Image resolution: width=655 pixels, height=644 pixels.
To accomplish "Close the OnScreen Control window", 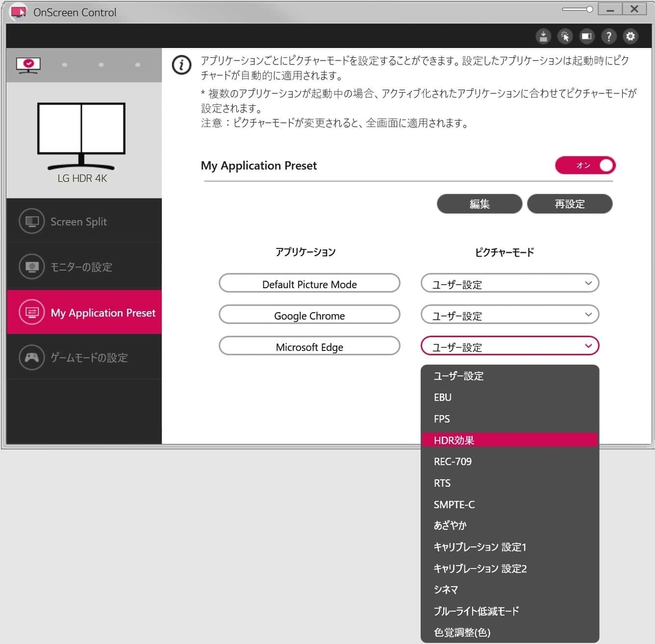I will coord(634,9).
